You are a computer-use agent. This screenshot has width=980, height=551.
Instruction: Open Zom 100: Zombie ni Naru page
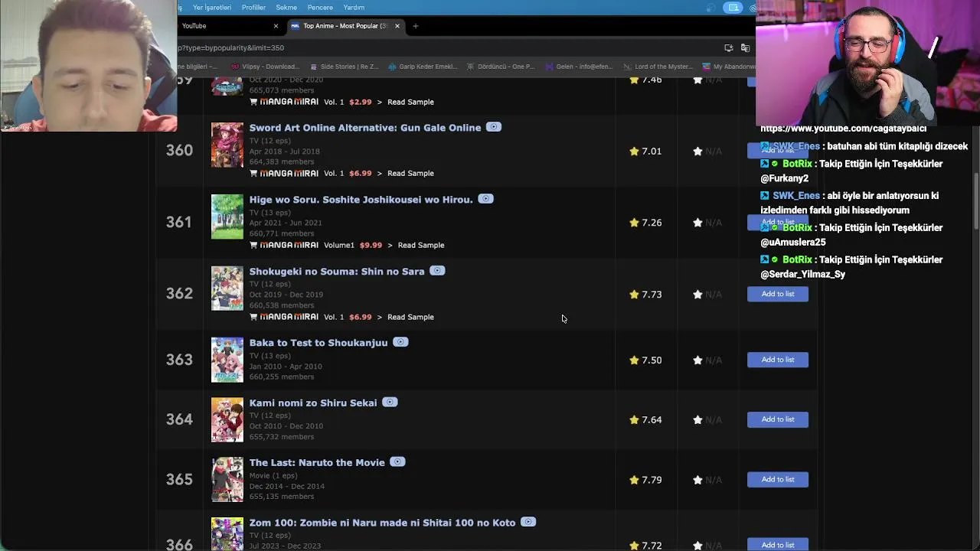click(382, 523)
